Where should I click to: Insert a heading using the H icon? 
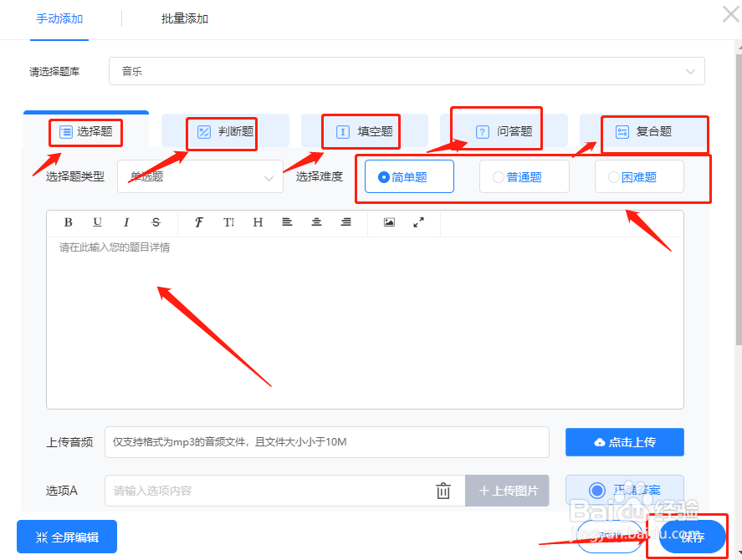[x=258, y=222]
